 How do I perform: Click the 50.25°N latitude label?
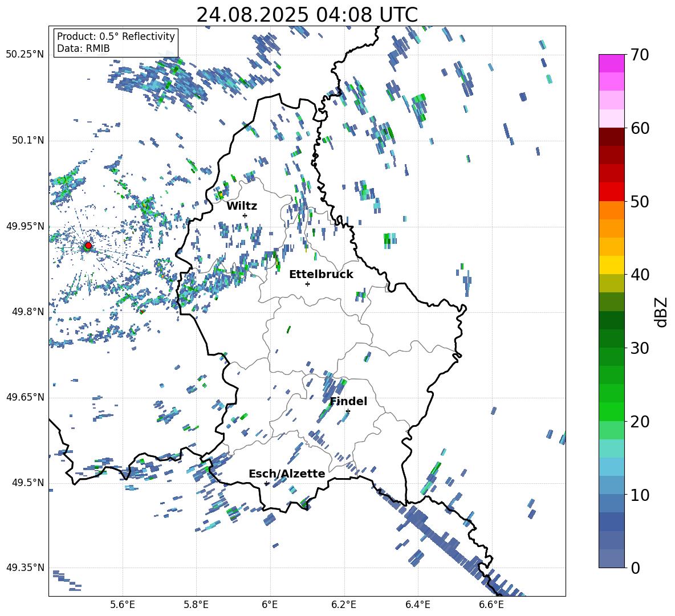pos(25,55)
